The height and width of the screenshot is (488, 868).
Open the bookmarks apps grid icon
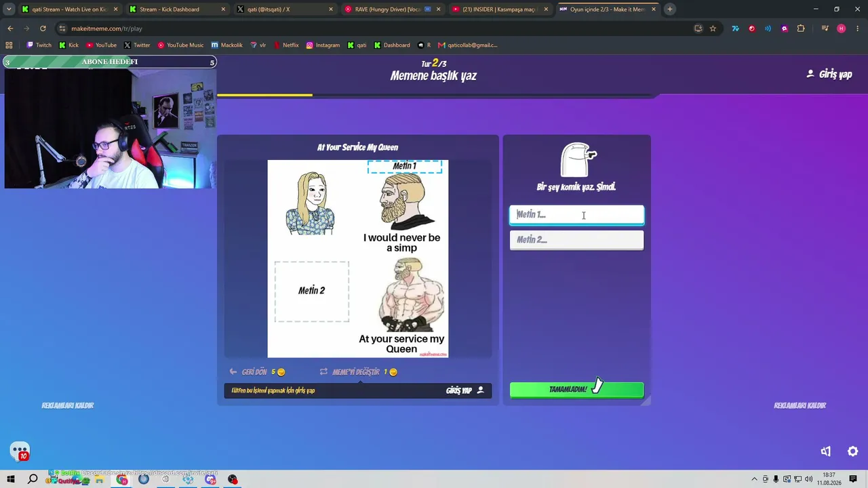9,45
